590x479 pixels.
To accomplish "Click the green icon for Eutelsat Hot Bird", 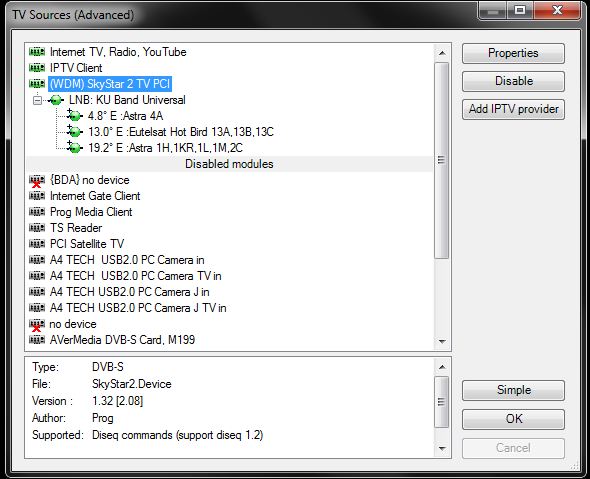I will point(75,132).
